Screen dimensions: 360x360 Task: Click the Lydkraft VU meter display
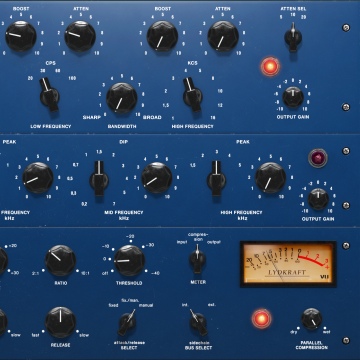pyautogui.click(x=288, y=264)
